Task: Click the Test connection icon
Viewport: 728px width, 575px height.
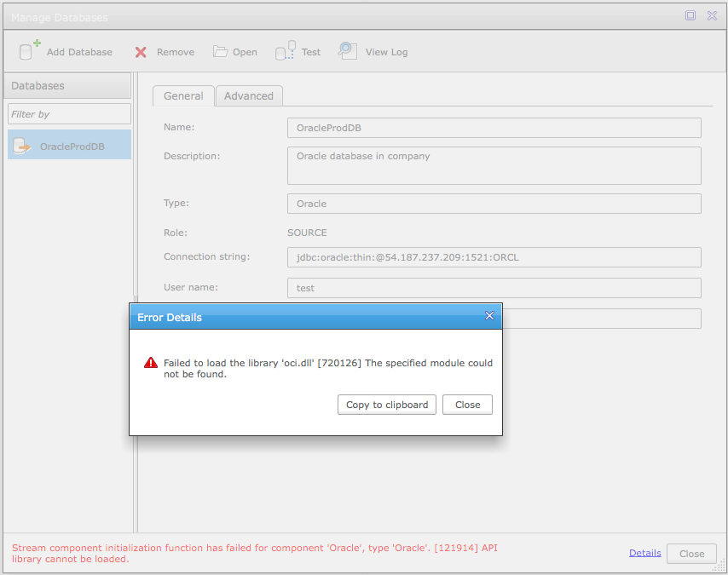Action: click(x=285, y=50)
